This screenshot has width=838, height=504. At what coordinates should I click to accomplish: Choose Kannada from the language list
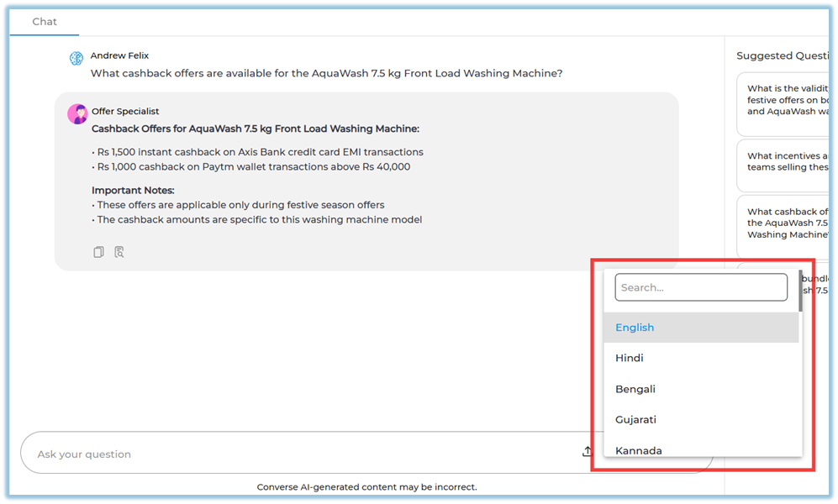point(639,450)
